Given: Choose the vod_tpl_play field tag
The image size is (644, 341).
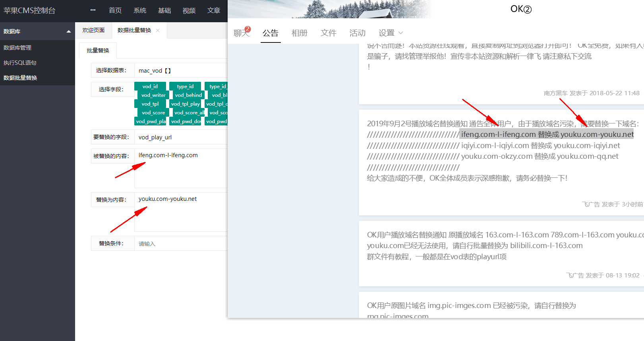Looking at the screenshot, I should coord(186,104).
